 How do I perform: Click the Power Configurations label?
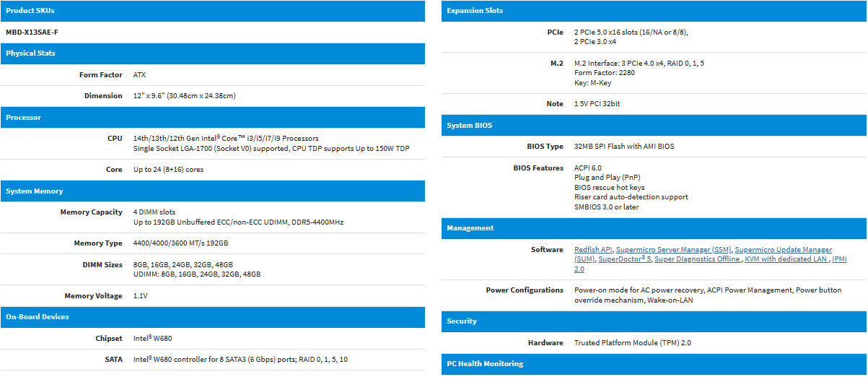525,290
